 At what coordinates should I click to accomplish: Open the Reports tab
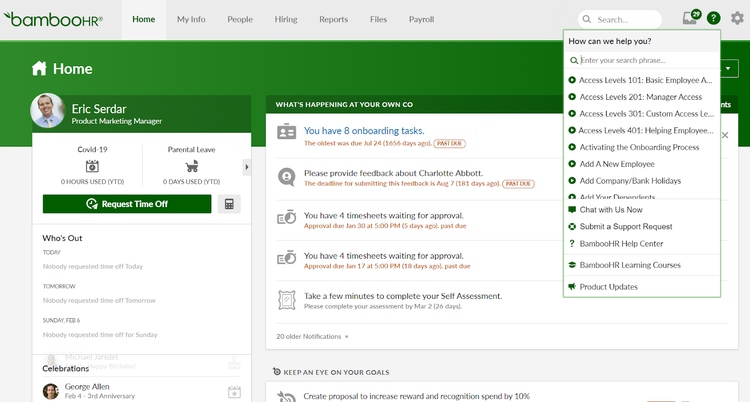[333, 19]
